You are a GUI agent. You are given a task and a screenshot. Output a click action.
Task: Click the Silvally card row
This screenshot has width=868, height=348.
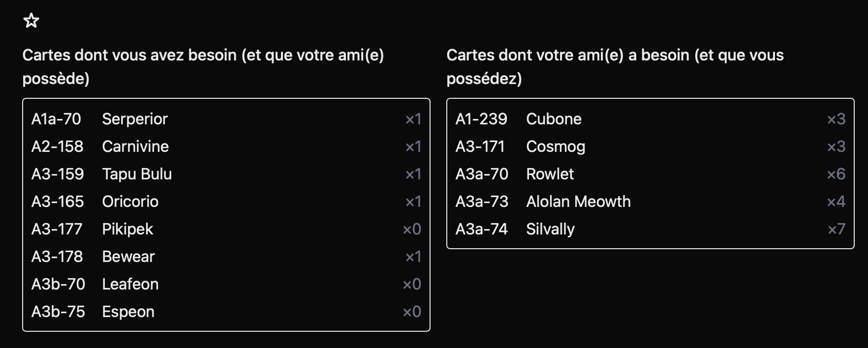pos(550,229)
